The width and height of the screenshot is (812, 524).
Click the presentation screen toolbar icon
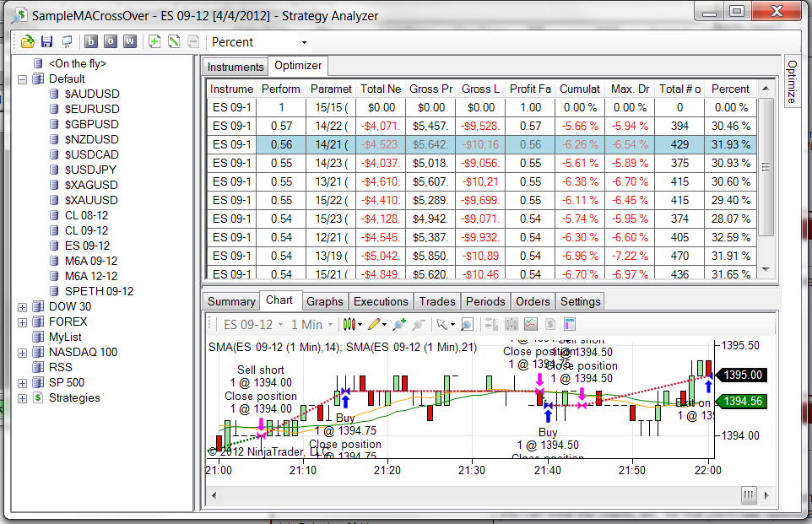pos(67,42)
